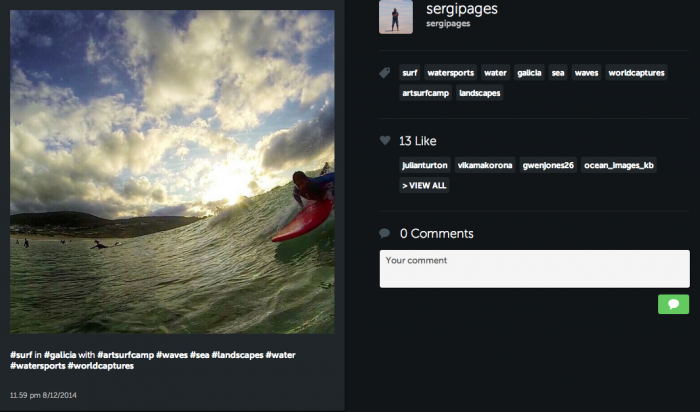Open the sergipages username heading

click(x=461, y=9)
